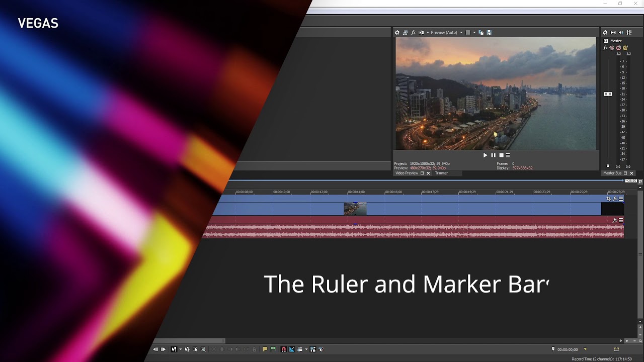Select the Normal Edit tool
Viewport: 644px width, 362px height.
[x=174, y=349]
